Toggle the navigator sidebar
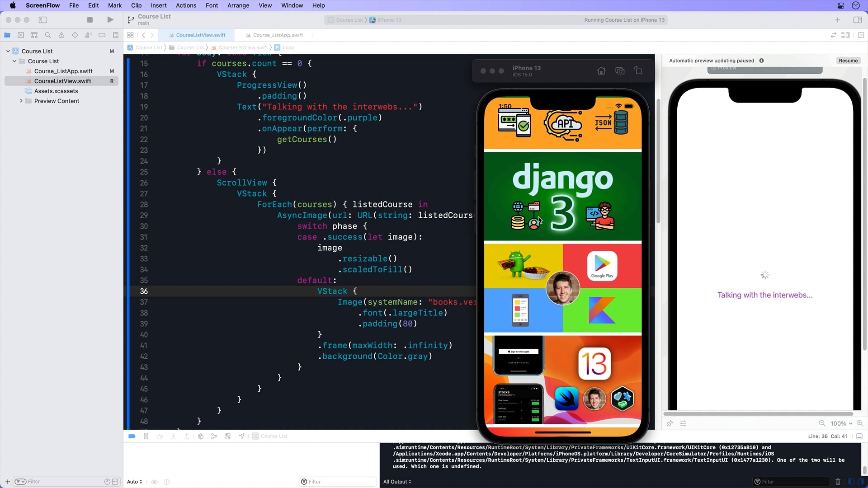Screen dimensions: 868x488 [x=43, y=20]
